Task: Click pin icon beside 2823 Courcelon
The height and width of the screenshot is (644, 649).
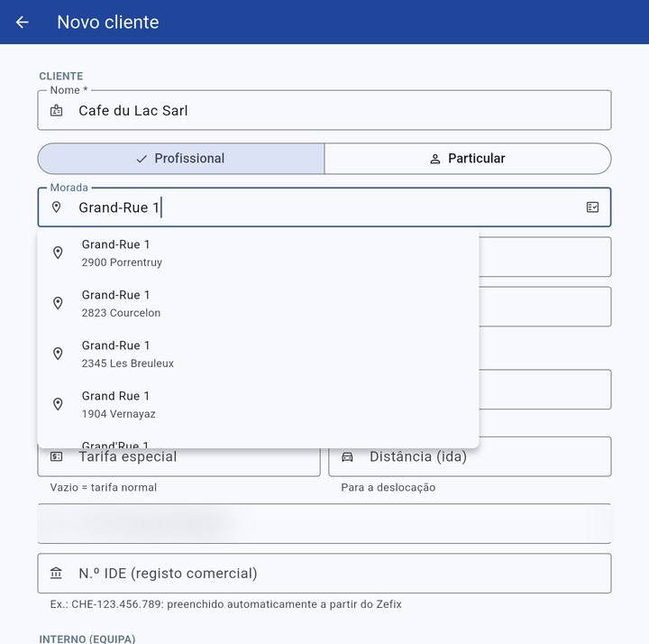Action: (x=58, y=303)
